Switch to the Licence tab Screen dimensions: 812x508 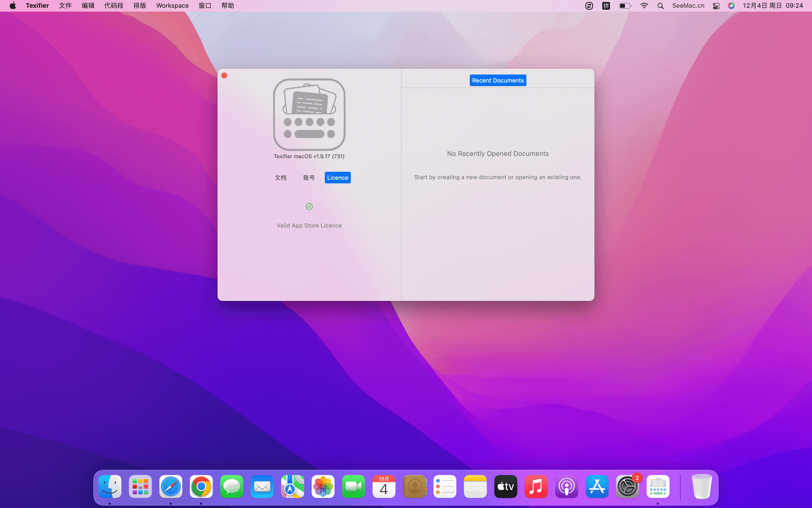[x=337, y=178]
